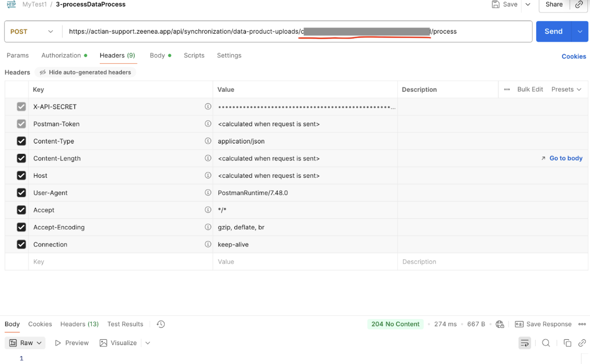Select the Headers (9) request tab

pos(117,55)
